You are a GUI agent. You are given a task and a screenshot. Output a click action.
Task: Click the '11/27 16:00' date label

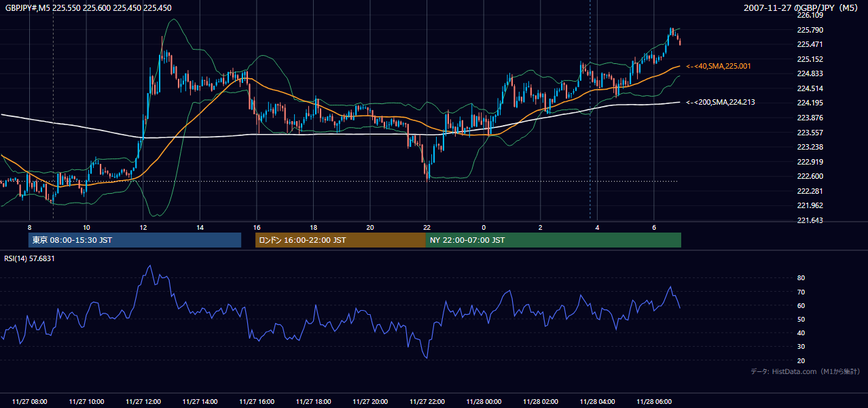click(257, 402)
